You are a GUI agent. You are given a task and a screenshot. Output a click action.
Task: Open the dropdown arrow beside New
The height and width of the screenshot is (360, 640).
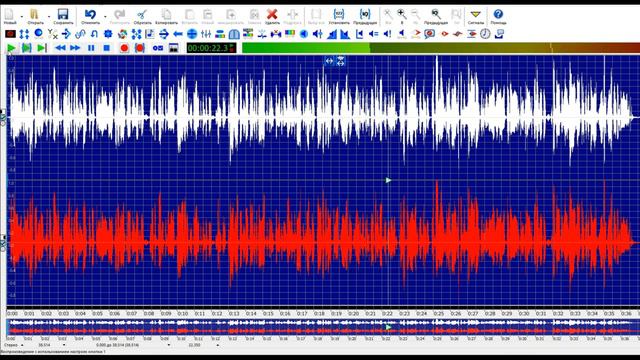pyautogui.click(x=22, y=17)
